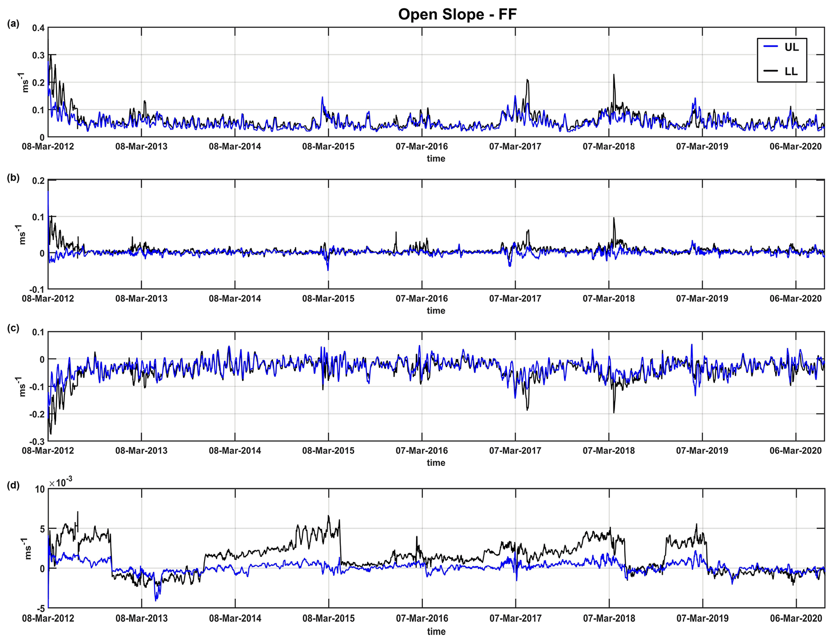Click the -0.3 y-axis tick on panel c
The height and width of the screenshot is (644, 835).
[x=36, y=441]
